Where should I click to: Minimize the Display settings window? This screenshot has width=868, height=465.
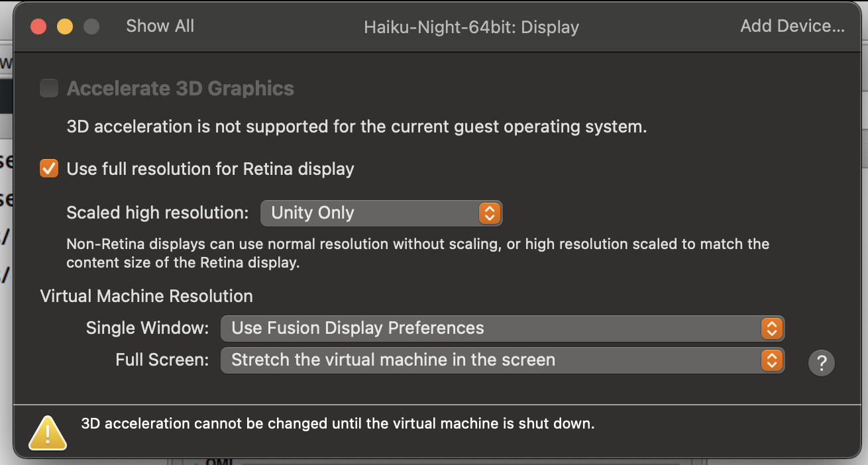point(65,26)
